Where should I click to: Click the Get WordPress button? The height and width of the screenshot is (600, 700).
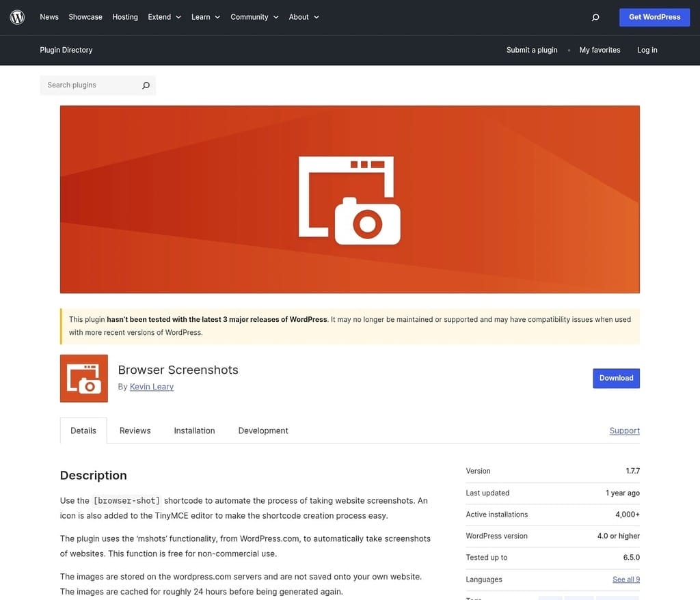click(654, 17)
